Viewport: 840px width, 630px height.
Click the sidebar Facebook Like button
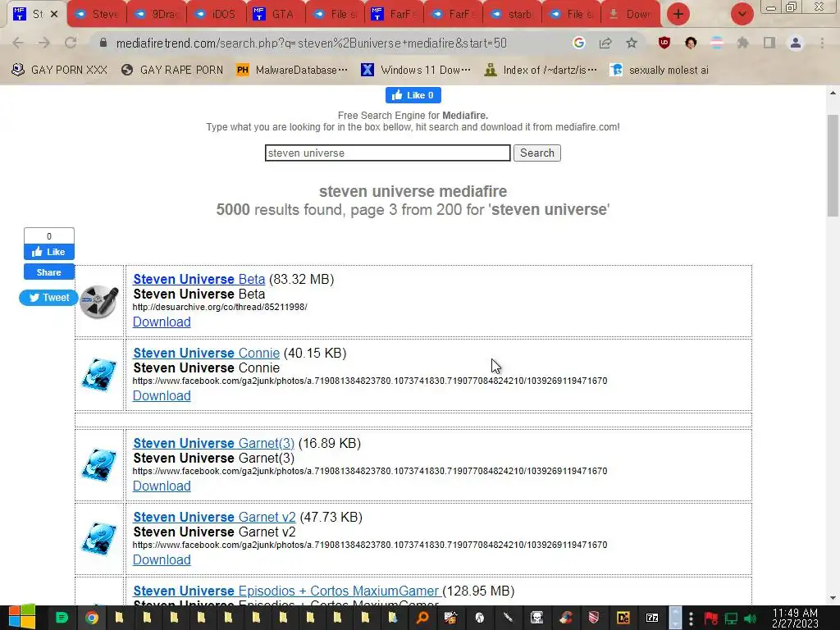click(48, 252)
